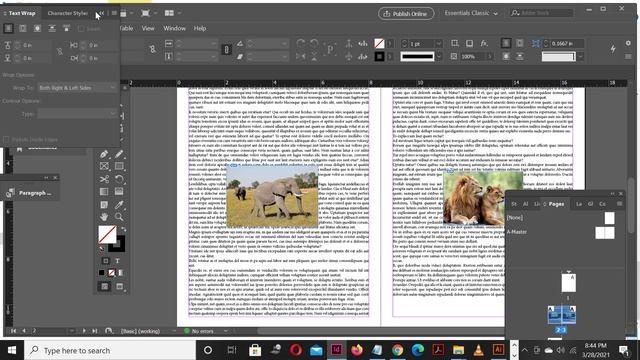Go to first page button
640x360 pixels.
[13, 331]
